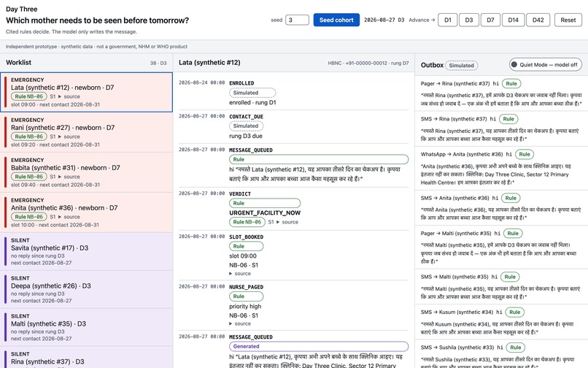
Task: Click Rule badge on SMS Rina message
Action: tap(508, 119)
